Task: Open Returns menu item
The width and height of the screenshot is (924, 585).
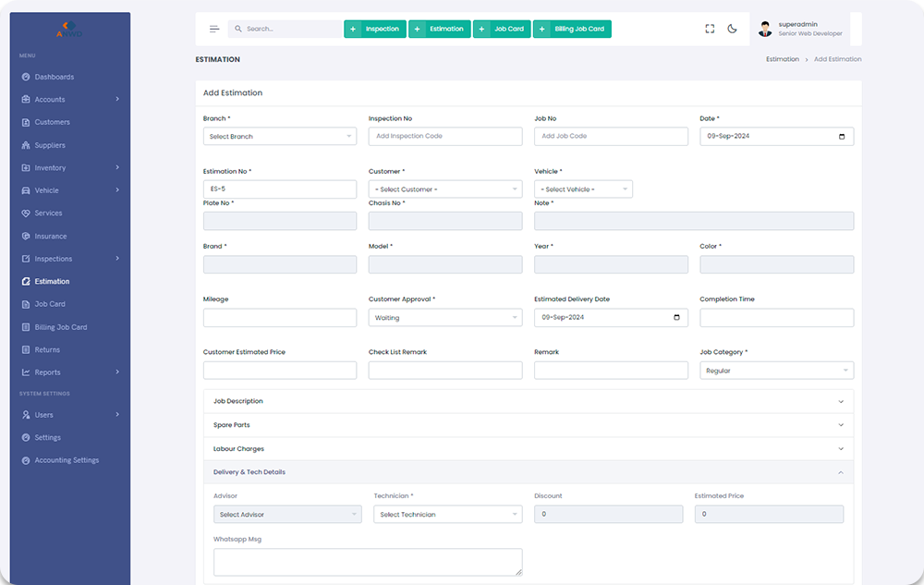Action: pos(47,350)
